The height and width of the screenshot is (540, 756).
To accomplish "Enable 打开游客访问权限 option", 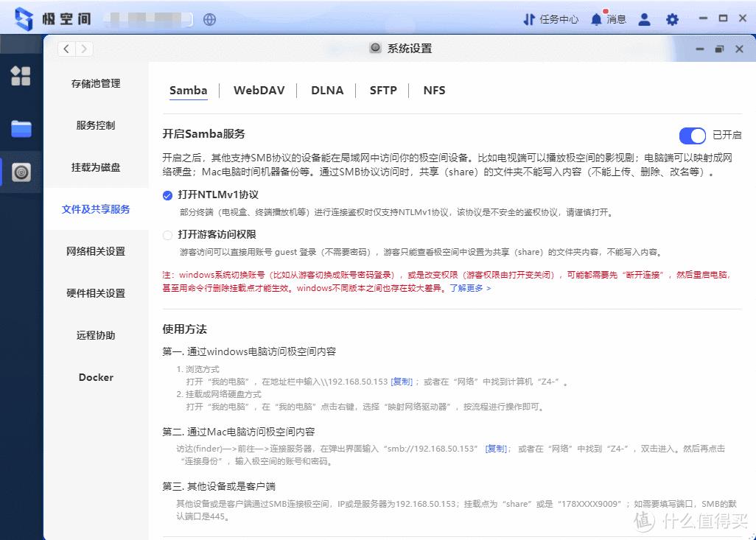I will [167, 235].
